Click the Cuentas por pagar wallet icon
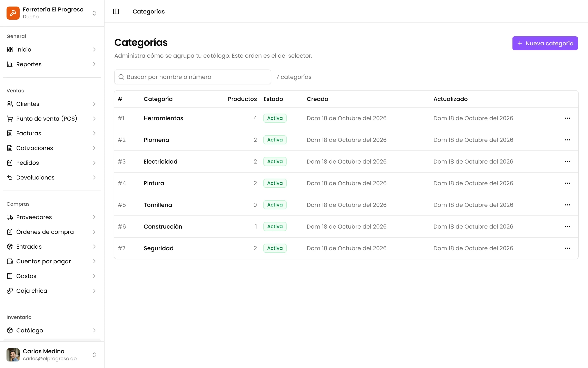 pyautogui.click(x=10, y=261)
